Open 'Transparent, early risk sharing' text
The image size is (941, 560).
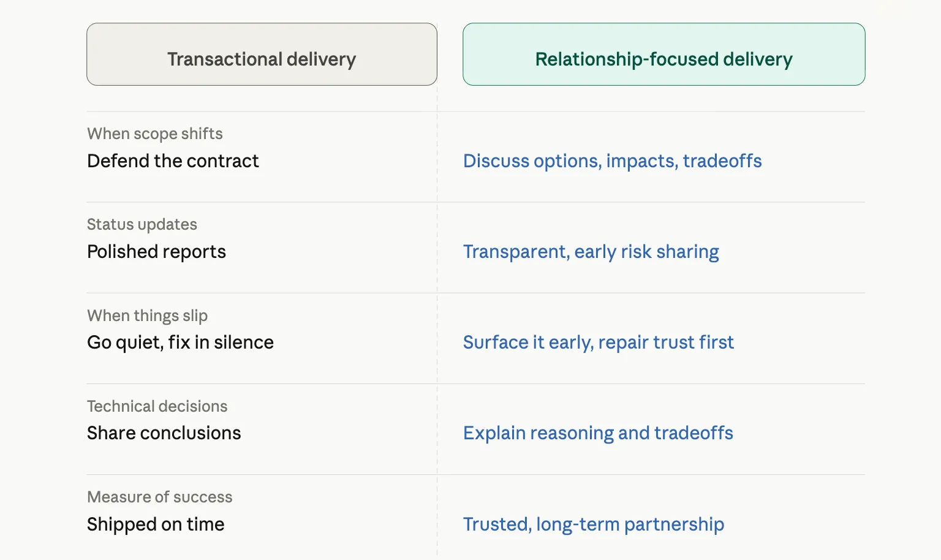[x=591, y=252]
